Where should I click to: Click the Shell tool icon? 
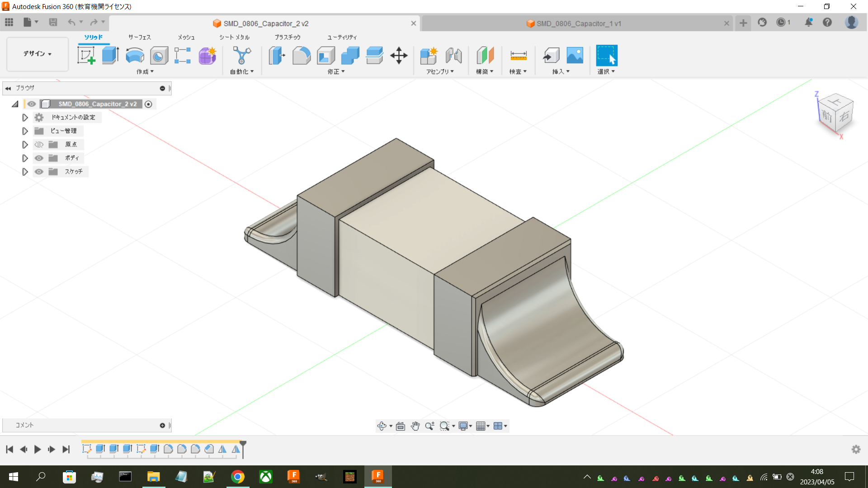(326, 56)
